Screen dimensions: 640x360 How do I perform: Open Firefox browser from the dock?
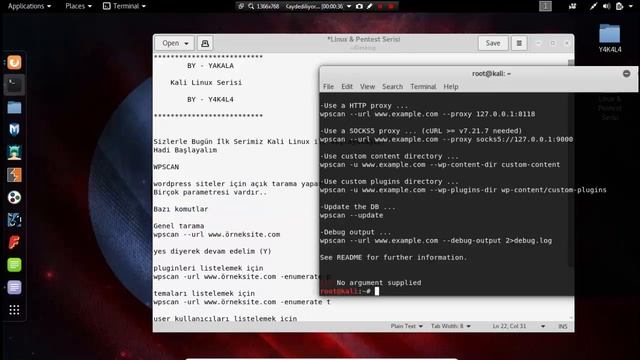point(14,62)
